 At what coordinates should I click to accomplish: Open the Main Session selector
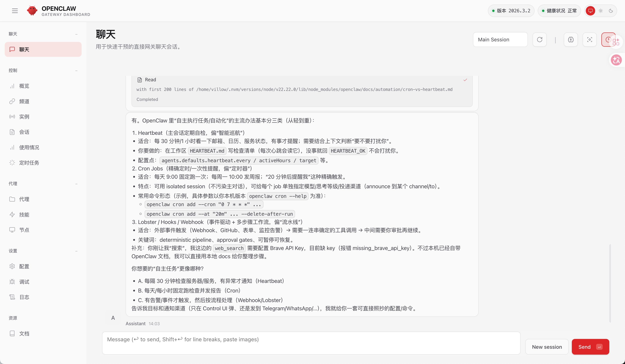(500, 40)
